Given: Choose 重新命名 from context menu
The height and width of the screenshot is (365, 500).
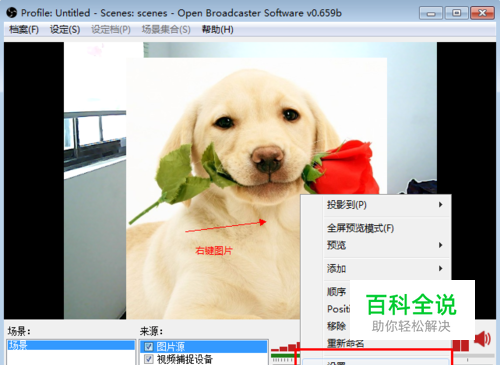Looking at the screenshot, I should 345,343.
